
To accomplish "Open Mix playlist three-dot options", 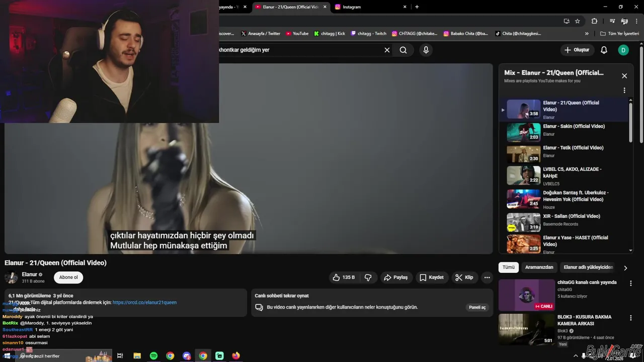I will (x=624, y=90).
